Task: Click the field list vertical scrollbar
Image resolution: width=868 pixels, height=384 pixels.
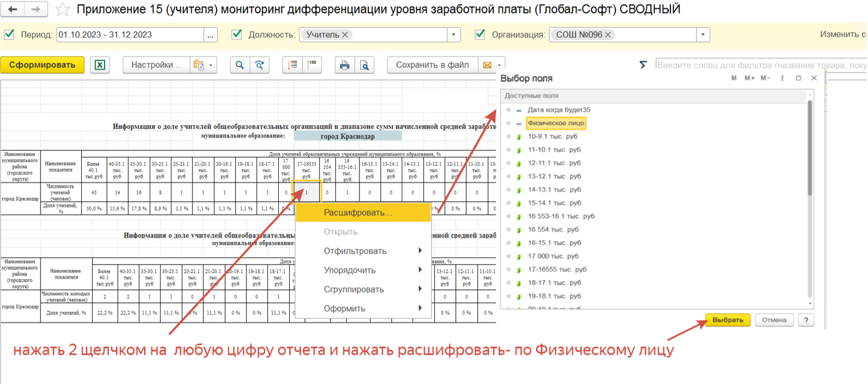Action: 809,149
